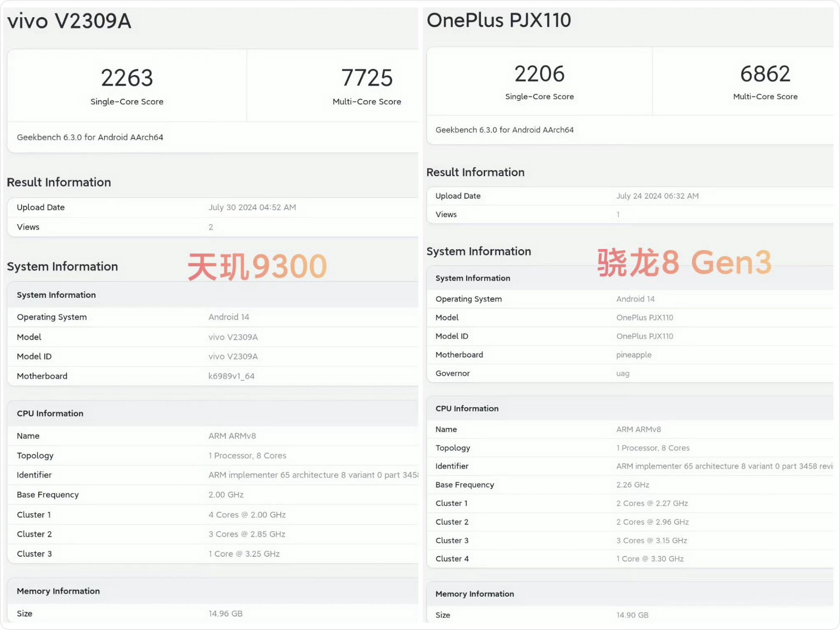840x630 pixels.
Task: Click upload date July 30 2024 04:52 AM
Action: (252, 207)
